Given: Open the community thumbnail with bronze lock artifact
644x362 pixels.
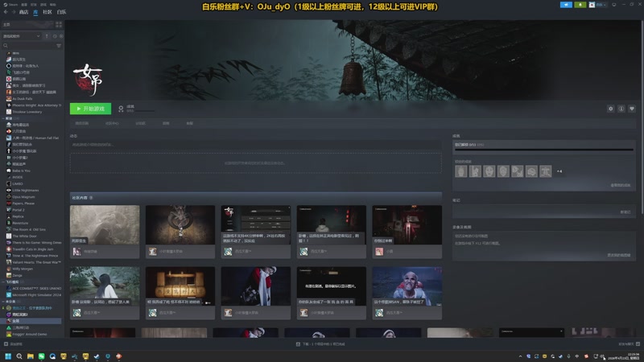Looking at the screenshot, I should pyautogui.click(x=180, y=225).
